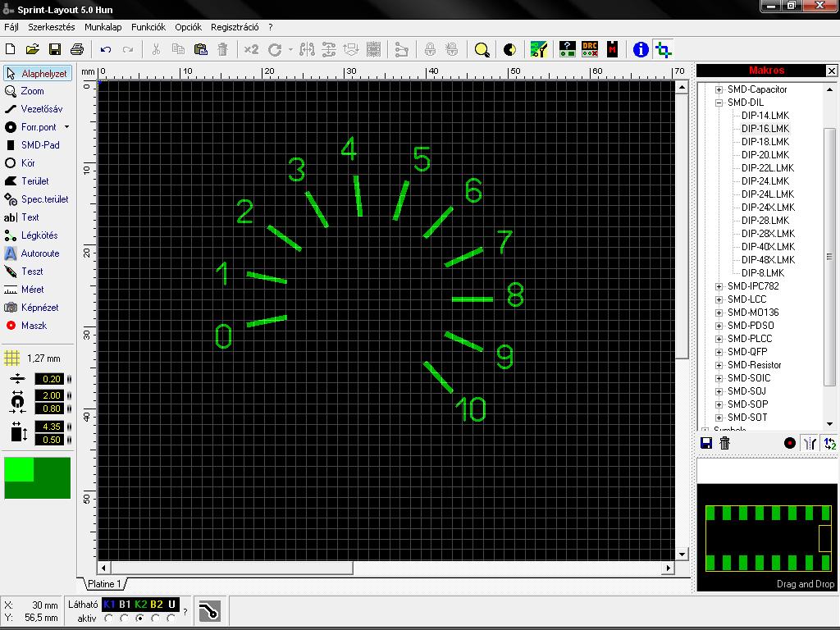This screenshot has height=630, width=840.
Task: Select the Alaphelyzet pointer tool
Action: 38,73
